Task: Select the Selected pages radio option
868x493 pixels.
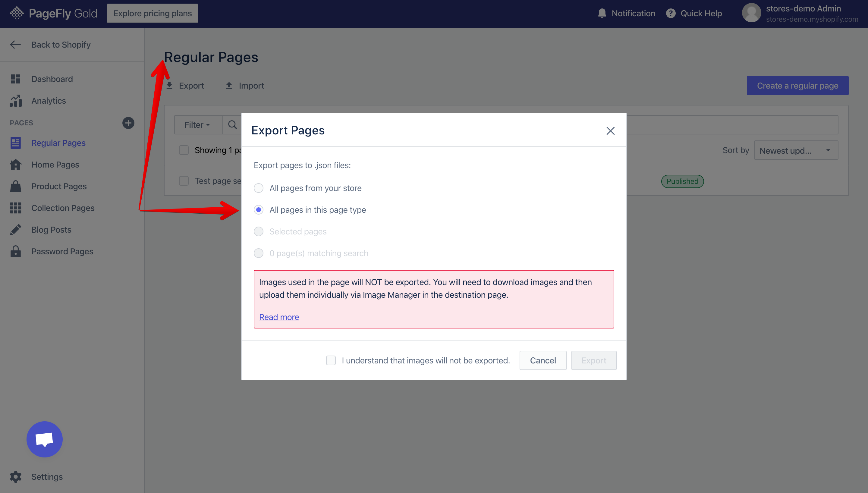Action: pyautogui.click(x=259, y=231)
